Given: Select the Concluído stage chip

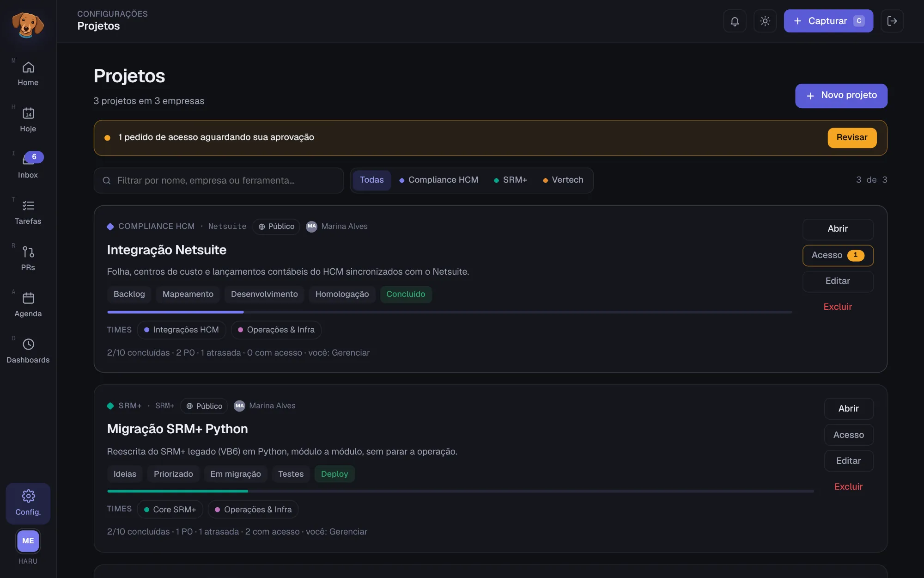Looking at the screenshot, I should click(x=406, y=295).
